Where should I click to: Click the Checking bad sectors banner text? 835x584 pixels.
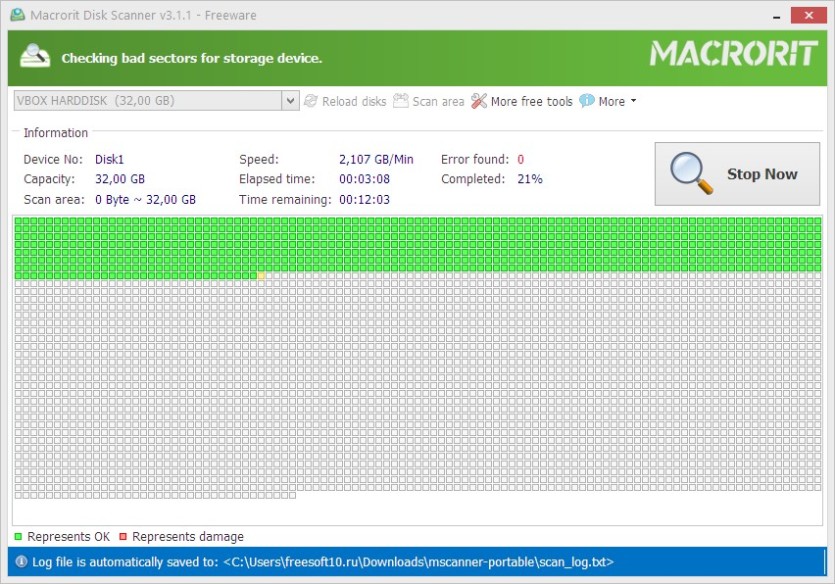pyautogui.click(x=192, y=58)
